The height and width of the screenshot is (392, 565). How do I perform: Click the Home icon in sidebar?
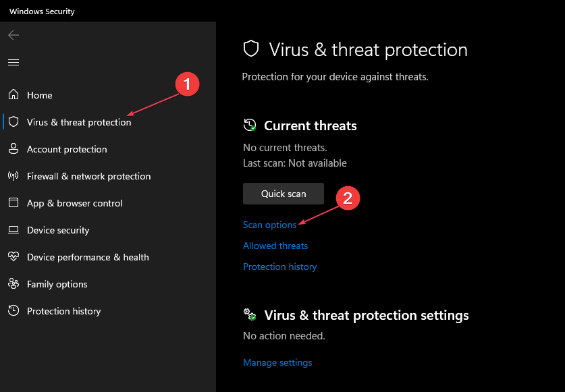14,95
